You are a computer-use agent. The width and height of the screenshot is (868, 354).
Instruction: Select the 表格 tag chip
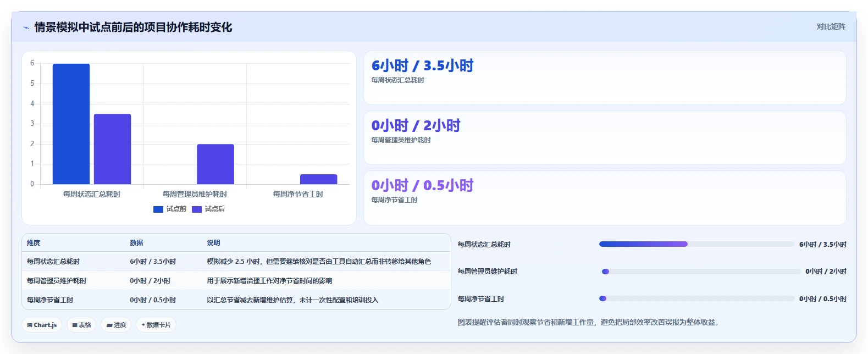(81, 325)
